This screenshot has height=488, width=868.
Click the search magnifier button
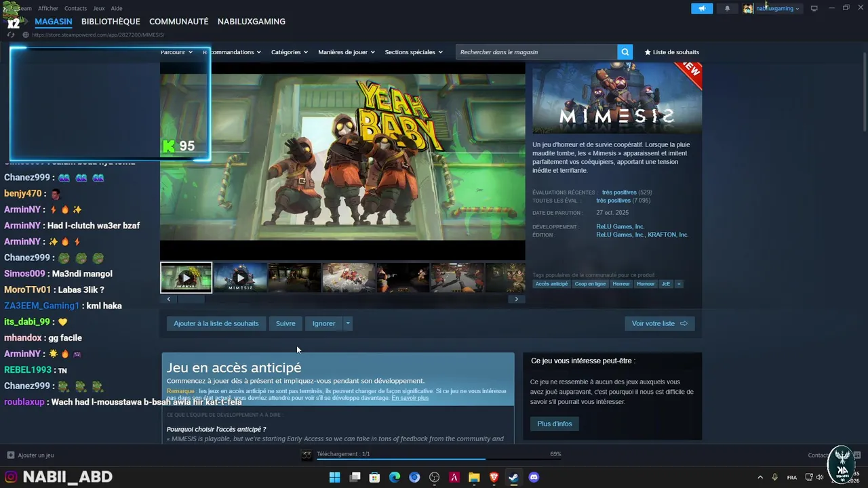click(x=625, y=52)
